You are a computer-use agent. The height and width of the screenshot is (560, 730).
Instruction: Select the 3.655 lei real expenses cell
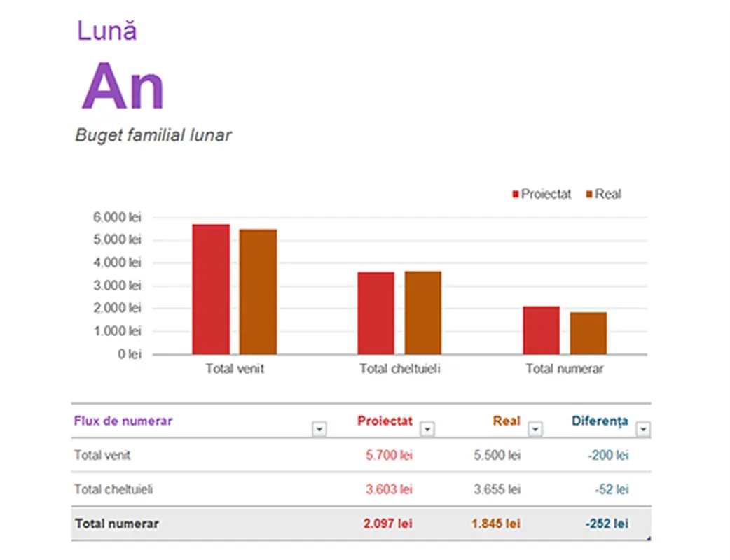[x=497, y=489]
